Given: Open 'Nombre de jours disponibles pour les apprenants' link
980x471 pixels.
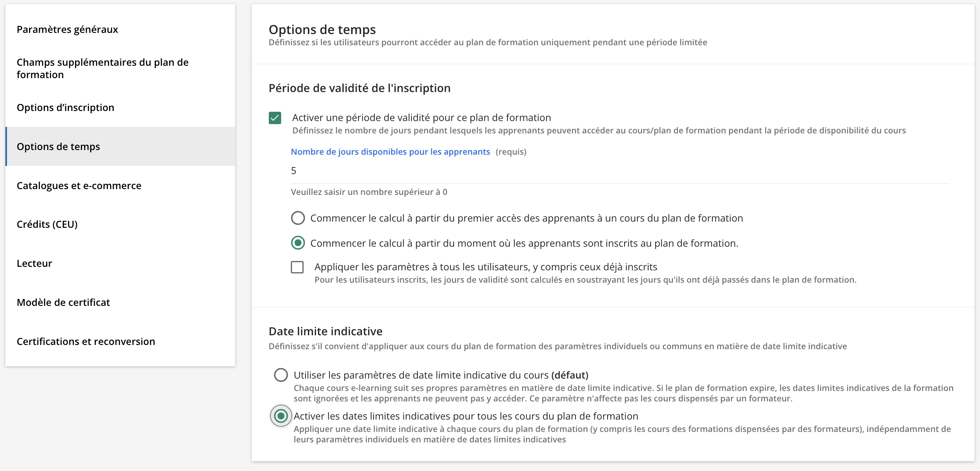Looking at the screenshot, I should (x=390, y=152).
